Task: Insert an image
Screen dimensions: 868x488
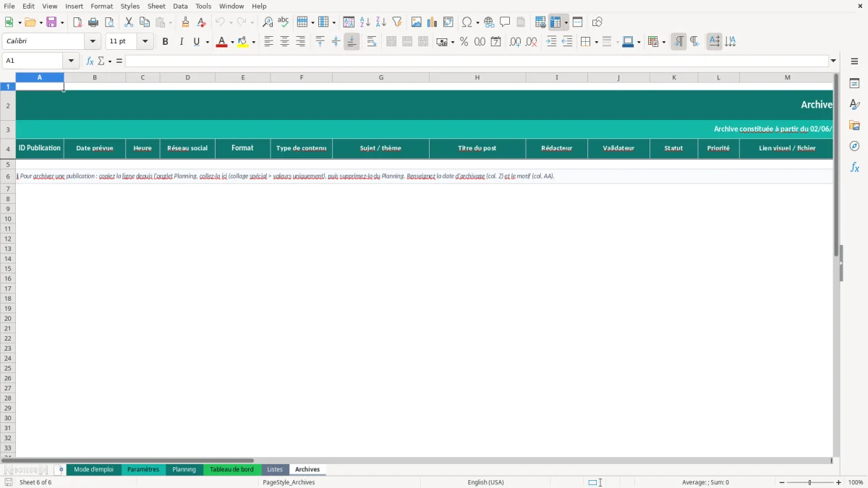Action: (417, 22)
